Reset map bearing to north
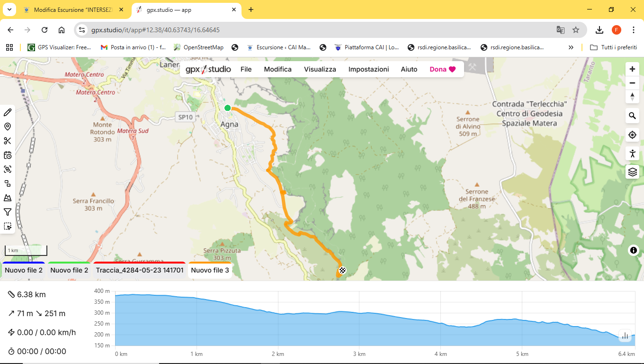The width and height of the screenshot is (644, 364). click(632, 97)
